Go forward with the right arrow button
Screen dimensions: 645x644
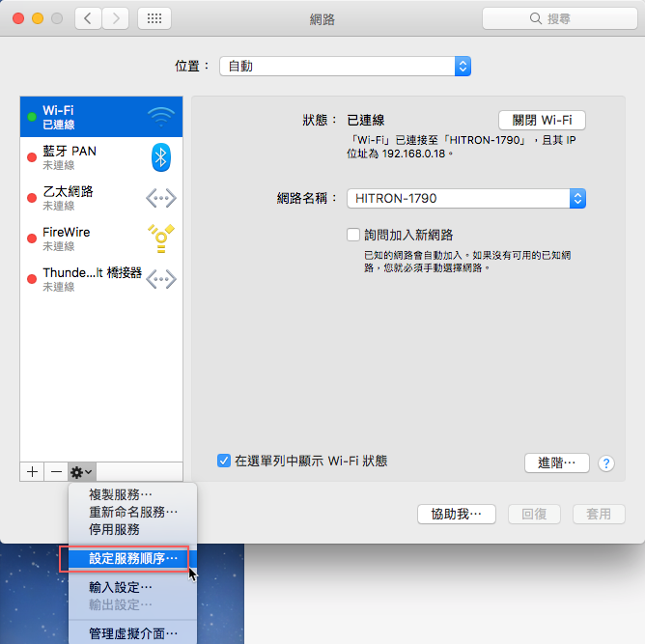tap(116, 18)
